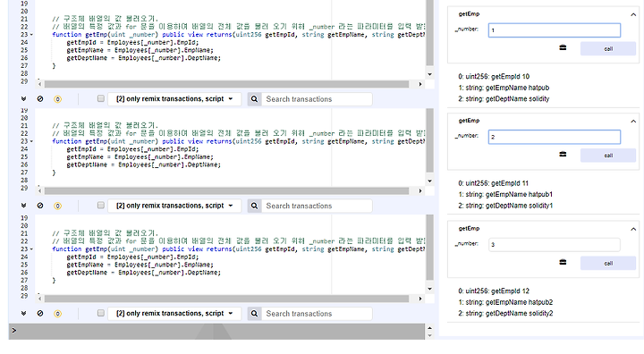
Task: Select output text 'getEmpName hatpub1'
Action: (x=519, y=194)
